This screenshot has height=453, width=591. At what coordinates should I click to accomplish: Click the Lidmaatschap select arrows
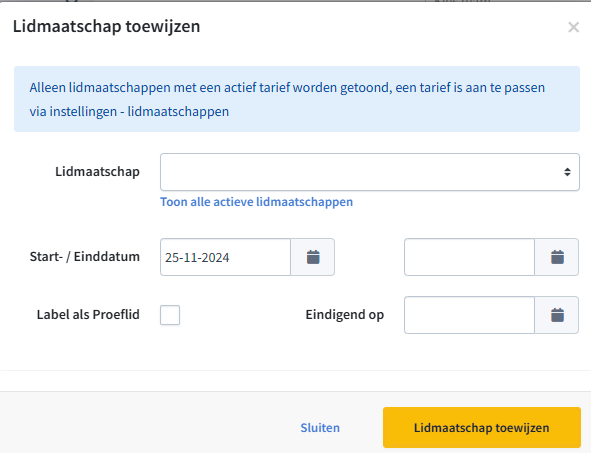567,172
